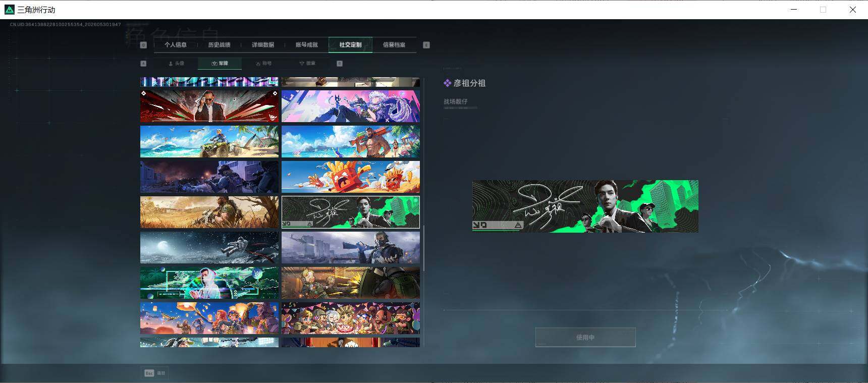The image size is (868, 383).
Task: Click the Delta Force logo in title bar
Action: click(9, 10)
